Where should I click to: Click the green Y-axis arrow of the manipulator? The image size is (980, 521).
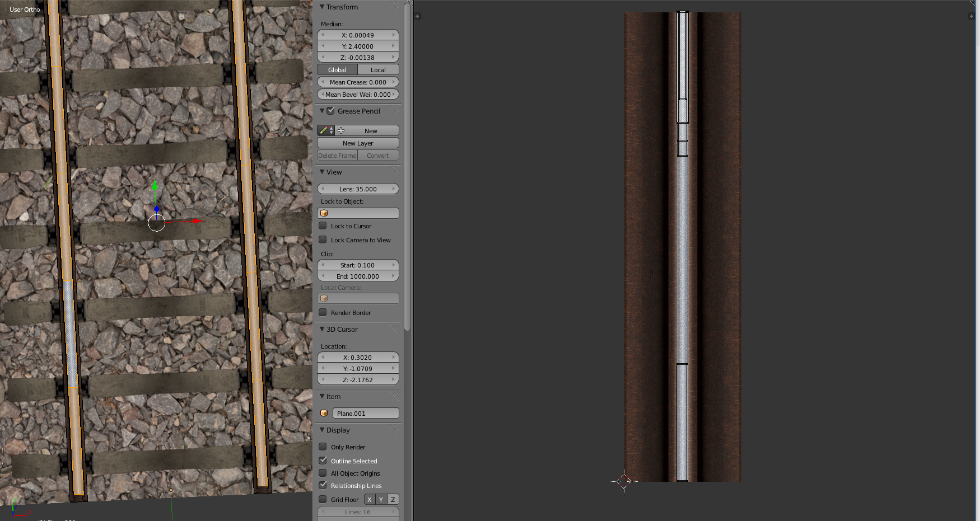coord(155,185)
